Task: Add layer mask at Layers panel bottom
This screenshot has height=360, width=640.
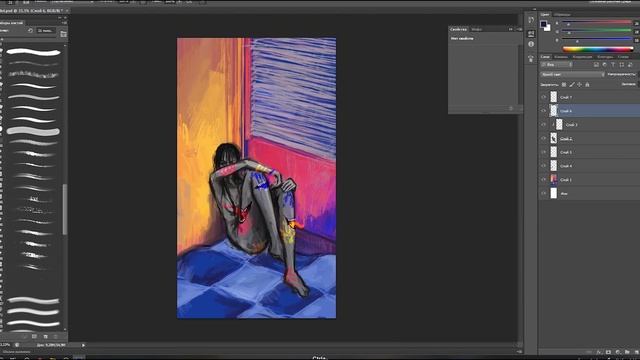Action: [608, 352]
